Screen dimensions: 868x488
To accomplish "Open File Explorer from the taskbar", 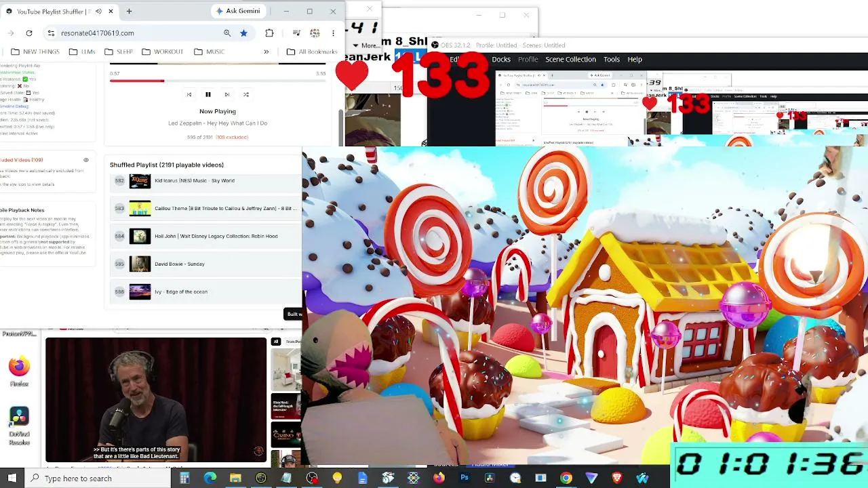I will 235,479.
